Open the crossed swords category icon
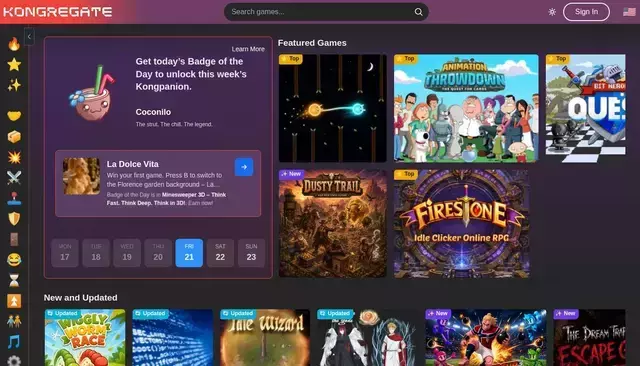 click(x=14, y=177)
